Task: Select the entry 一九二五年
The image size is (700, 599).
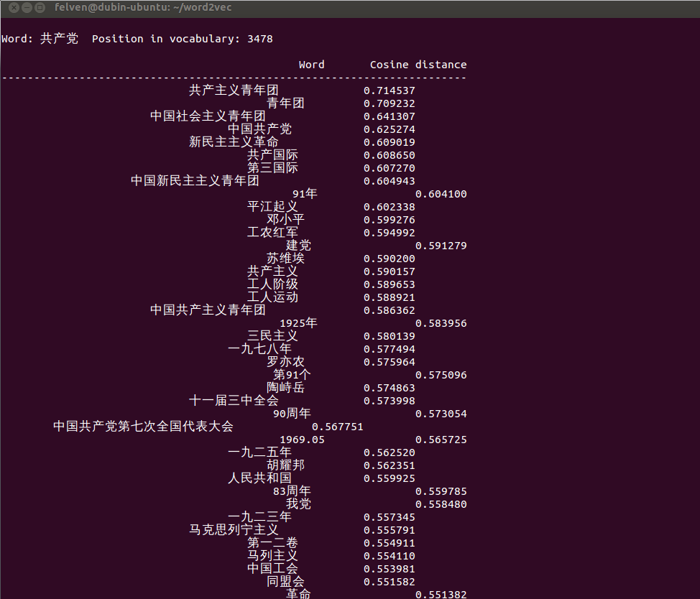Action: click(259, 452)
